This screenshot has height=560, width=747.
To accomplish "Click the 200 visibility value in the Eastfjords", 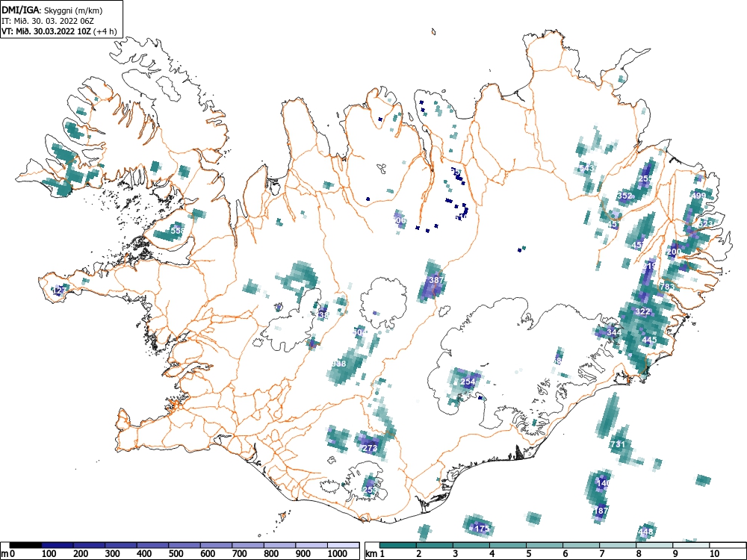I will (x=674, y=252).
